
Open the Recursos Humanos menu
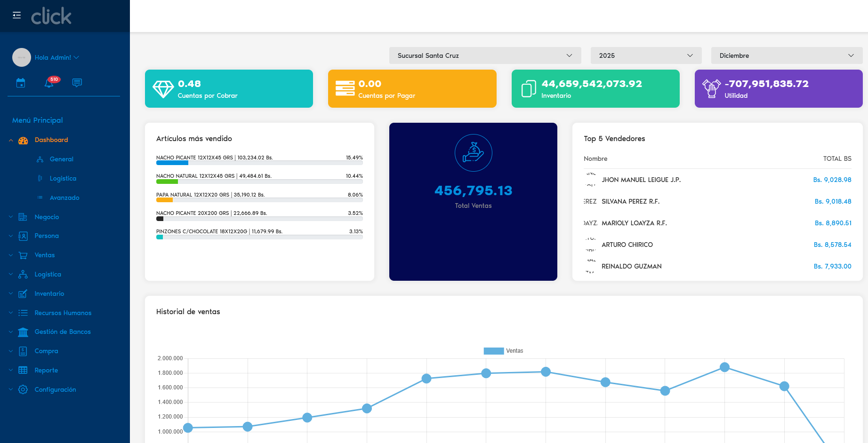63,313
